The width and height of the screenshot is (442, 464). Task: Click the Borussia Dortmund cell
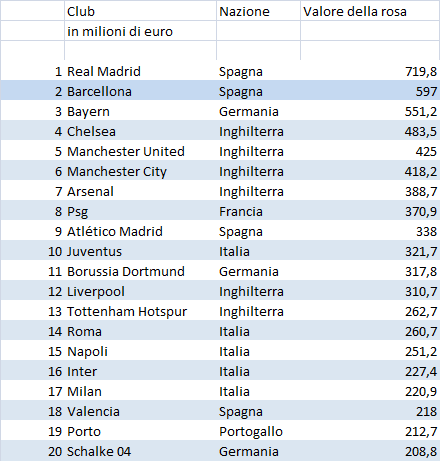pyautogui.click(x=140, y=271)
